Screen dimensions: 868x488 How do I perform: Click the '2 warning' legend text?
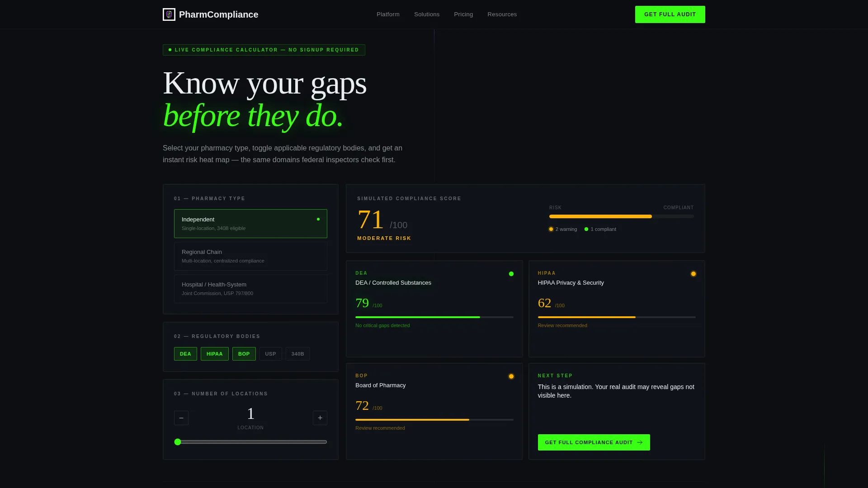(566, 229)
